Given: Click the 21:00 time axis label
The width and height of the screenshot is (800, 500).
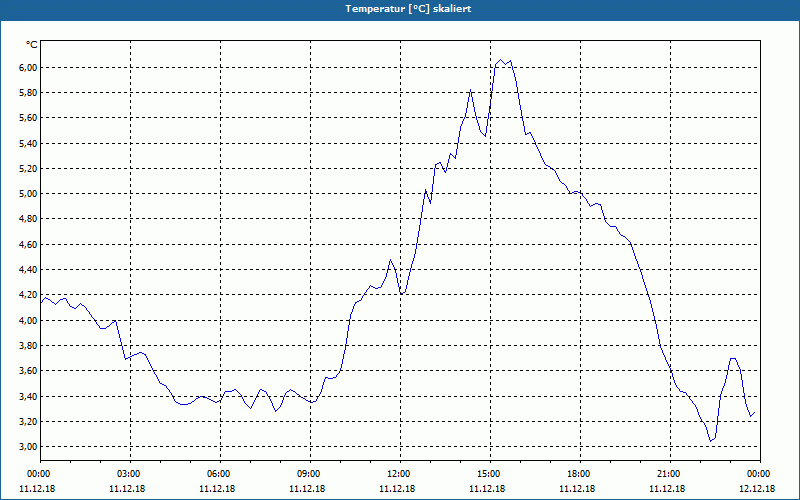Looking at the screenshot, I should (670, 474).
